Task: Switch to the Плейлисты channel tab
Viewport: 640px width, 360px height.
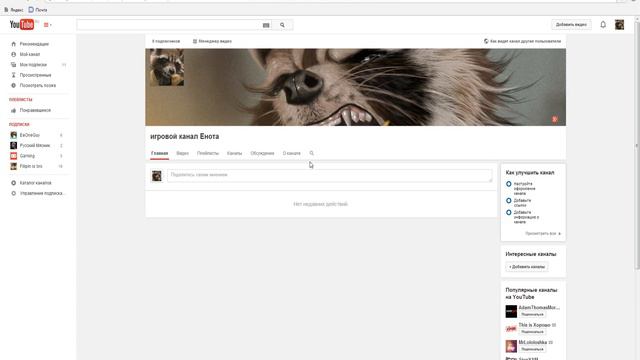Action: click(208, 153)
